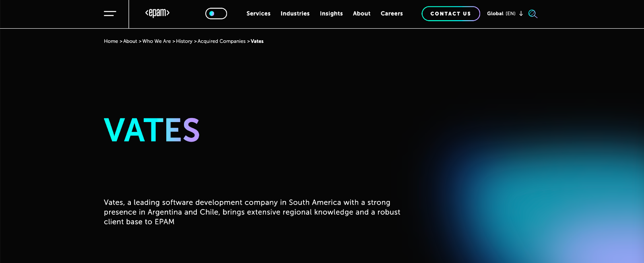This screenshot has width=644, height=263.
Task: Click the Contact Us button
Action: 451,14
